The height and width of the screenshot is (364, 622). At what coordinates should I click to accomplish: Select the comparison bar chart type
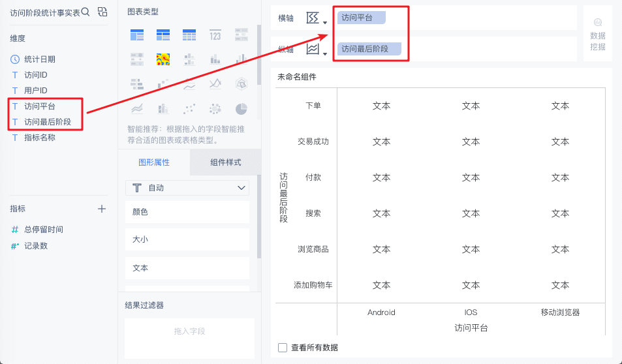click(x=137, y=84)
